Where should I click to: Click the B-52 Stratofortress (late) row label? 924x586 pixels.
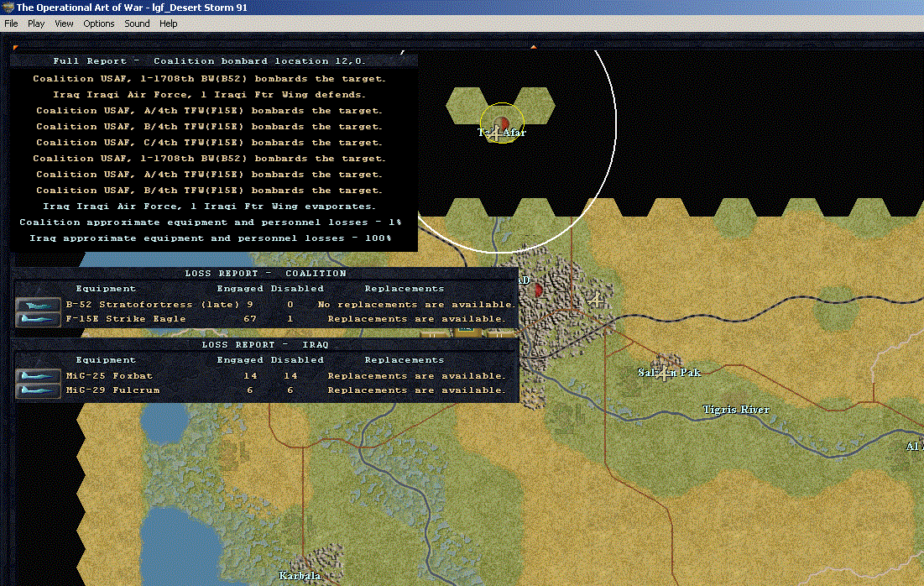pos(153,305)
